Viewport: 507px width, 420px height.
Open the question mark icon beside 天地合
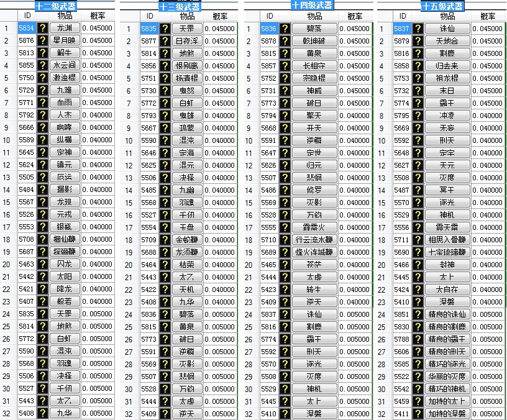(x=418, y=41)
